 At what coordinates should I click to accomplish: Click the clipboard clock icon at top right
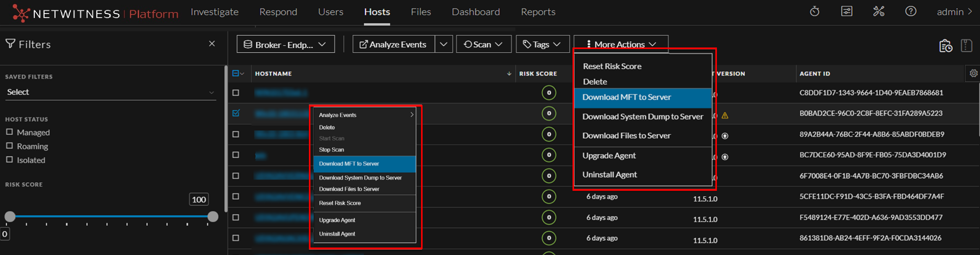tap(946, 46)
